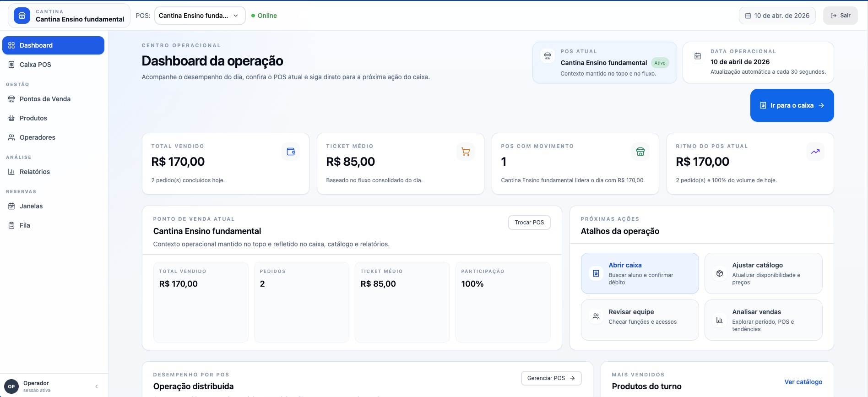Open Fila under Reservas

click(x=53, y=225)
